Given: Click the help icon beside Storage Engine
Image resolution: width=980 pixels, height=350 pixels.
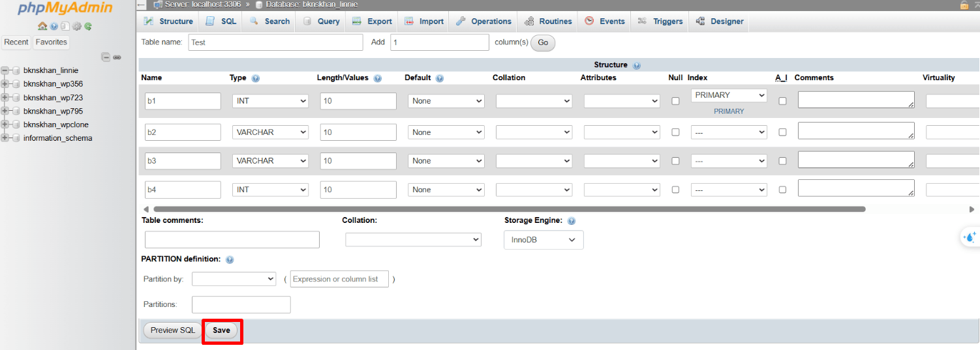Looking at the screenshot, I should [x=572, y=221].
